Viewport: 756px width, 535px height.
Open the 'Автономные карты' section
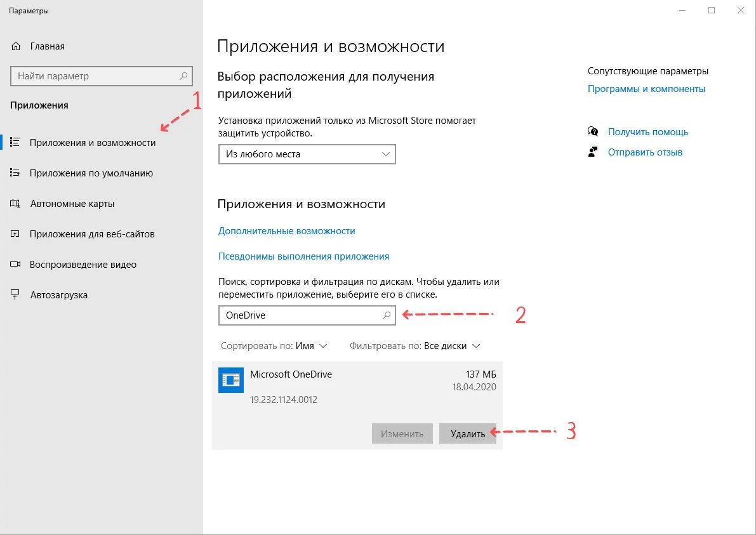pyautogui.click(x=72, y=203)
